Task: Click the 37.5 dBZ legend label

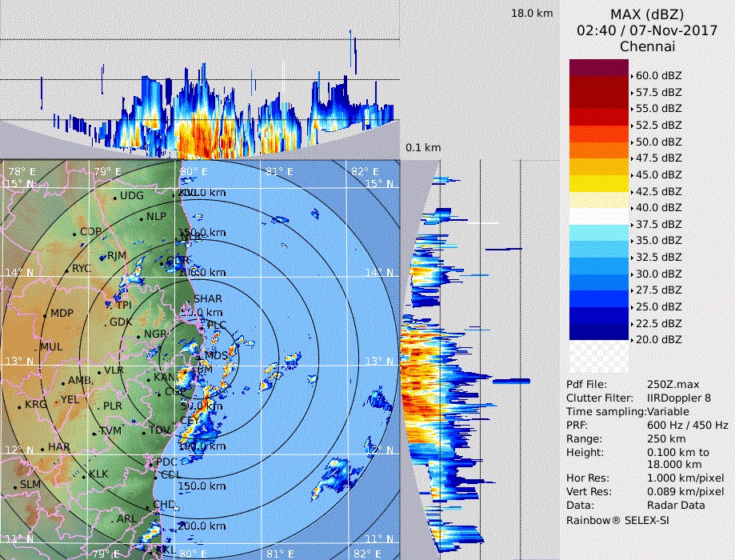Action: [658, 224]
